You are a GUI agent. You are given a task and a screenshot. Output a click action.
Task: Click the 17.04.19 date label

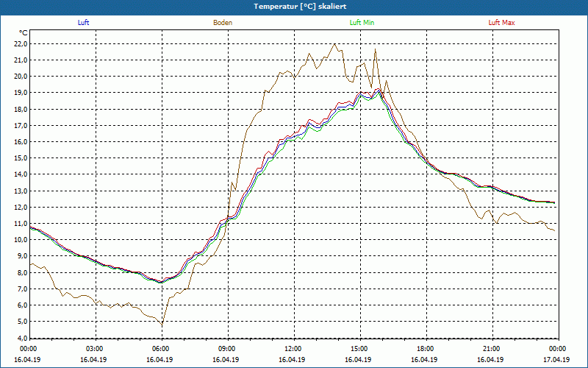556,359
